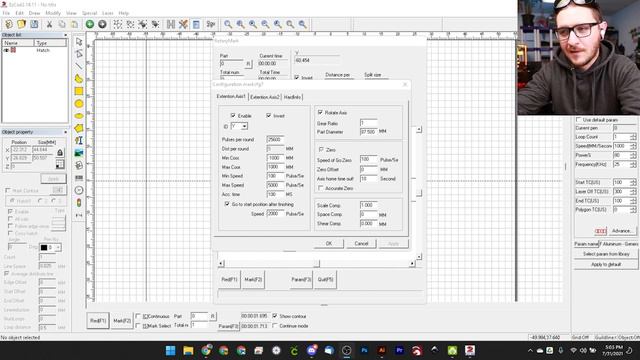Select the Text tool
Viewport: 640px width, 360px height.
pos(79,140)
